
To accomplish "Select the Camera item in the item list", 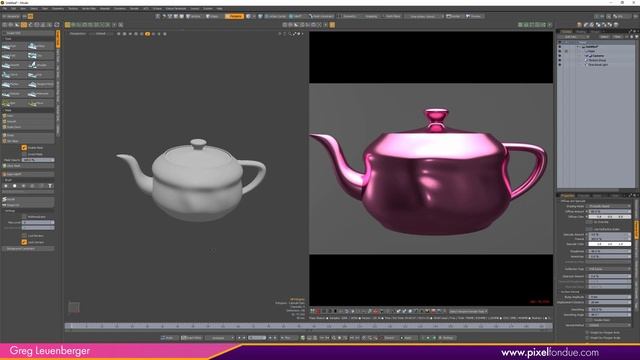I will click(598, 56).
